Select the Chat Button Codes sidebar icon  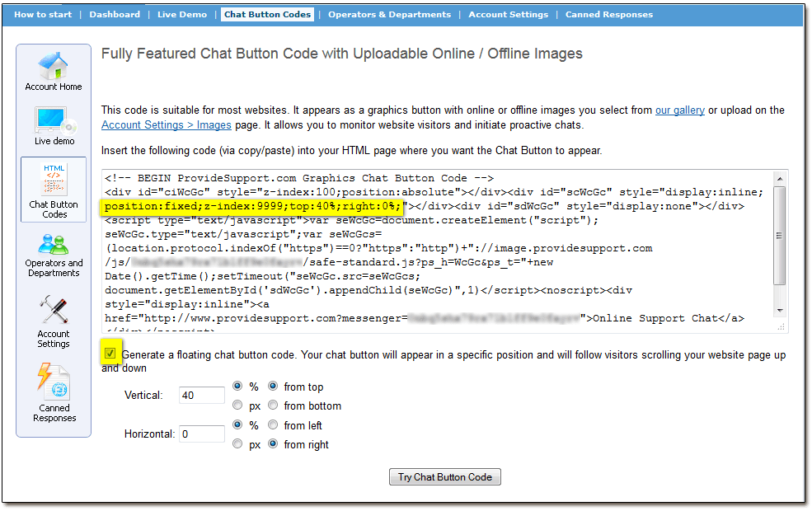click(54, 190)
